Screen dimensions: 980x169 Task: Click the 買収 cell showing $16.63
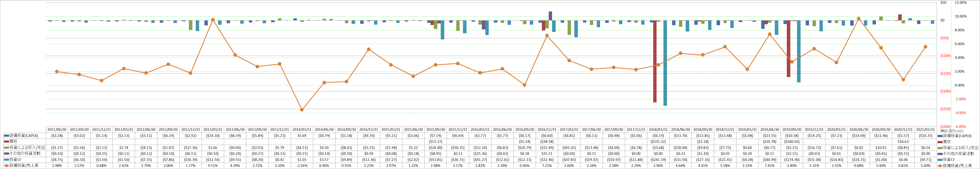click(903, 142)
